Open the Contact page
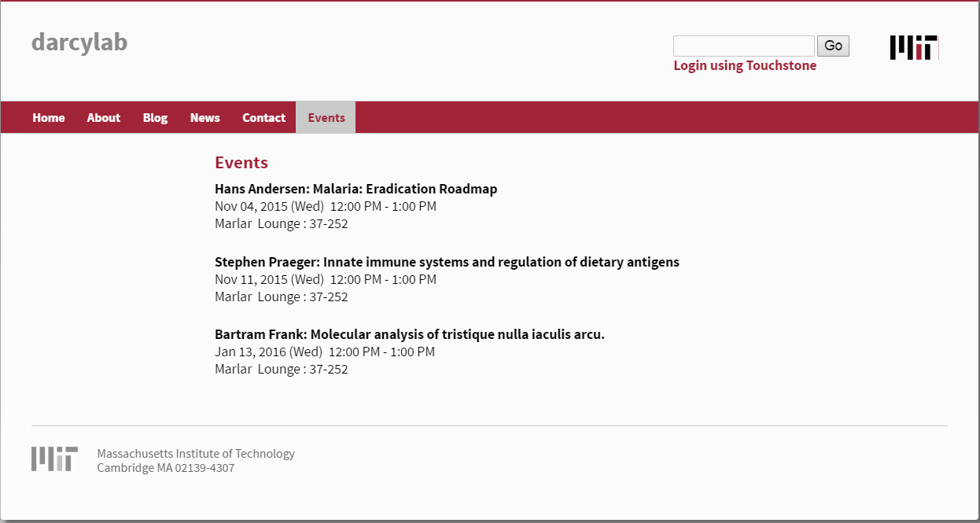The width and height of the screenshot is (980, 523). click(x=263, y=118)
